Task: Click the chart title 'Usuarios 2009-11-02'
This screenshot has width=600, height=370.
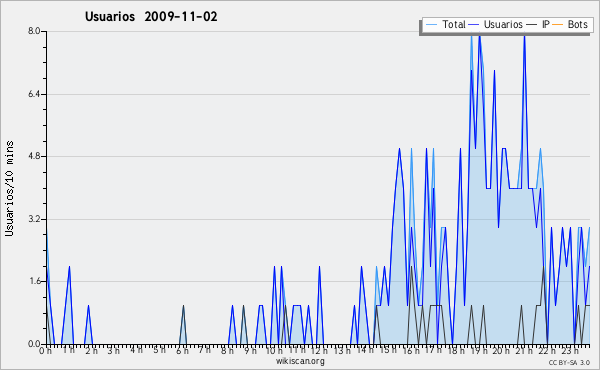Action: click(x=151, y=16)
